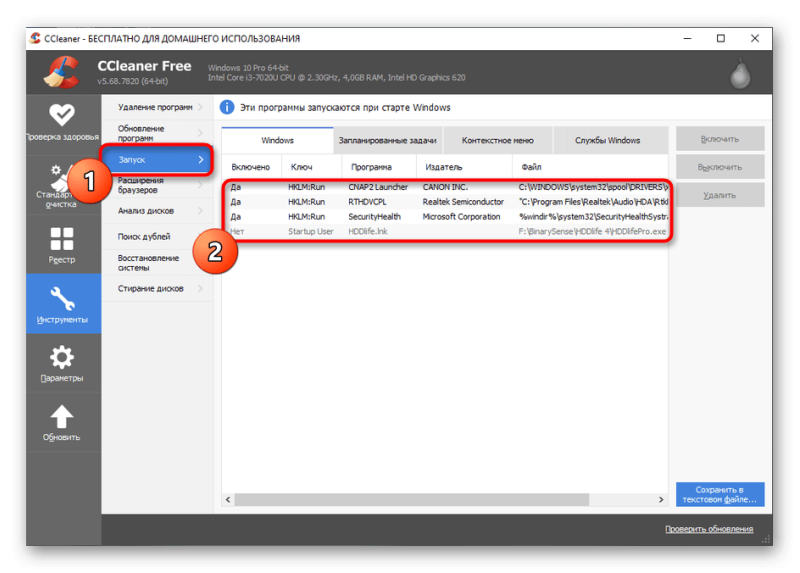The image size is (800, 573).
Task: Click the Выключить button
Action: click(720, 167)
